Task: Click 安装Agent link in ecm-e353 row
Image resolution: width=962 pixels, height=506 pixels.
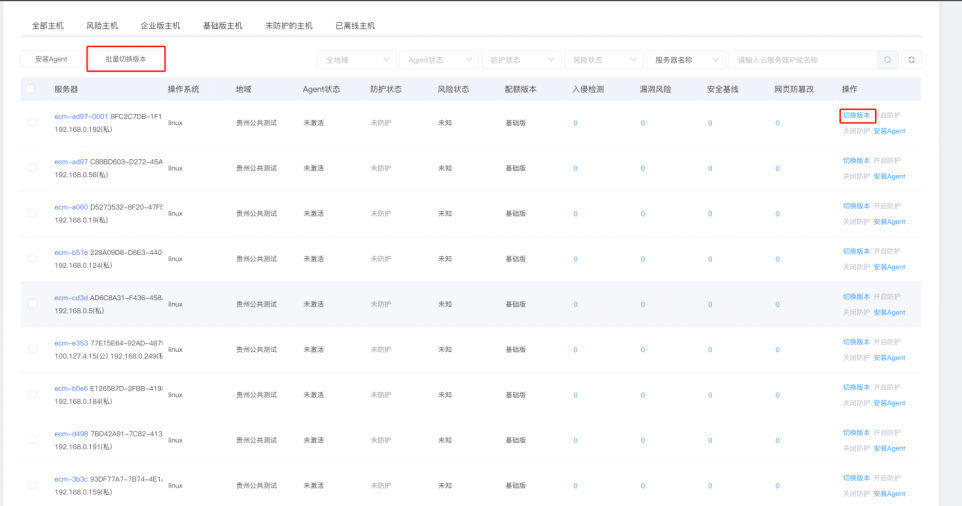Action: click(890, 358)
